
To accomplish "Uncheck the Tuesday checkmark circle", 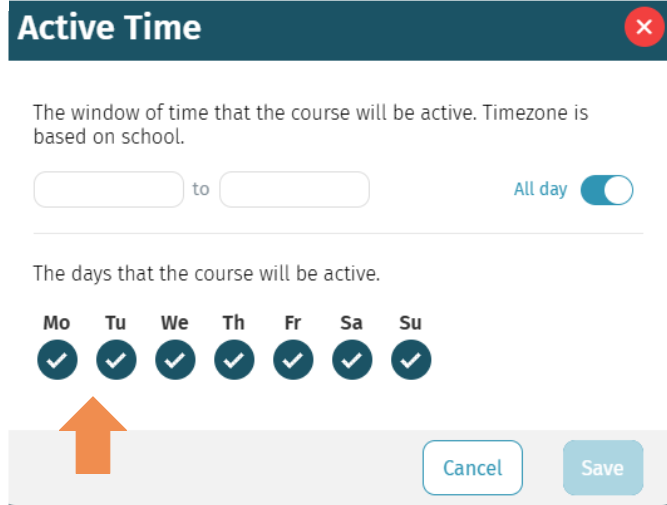I will point(116,360).
